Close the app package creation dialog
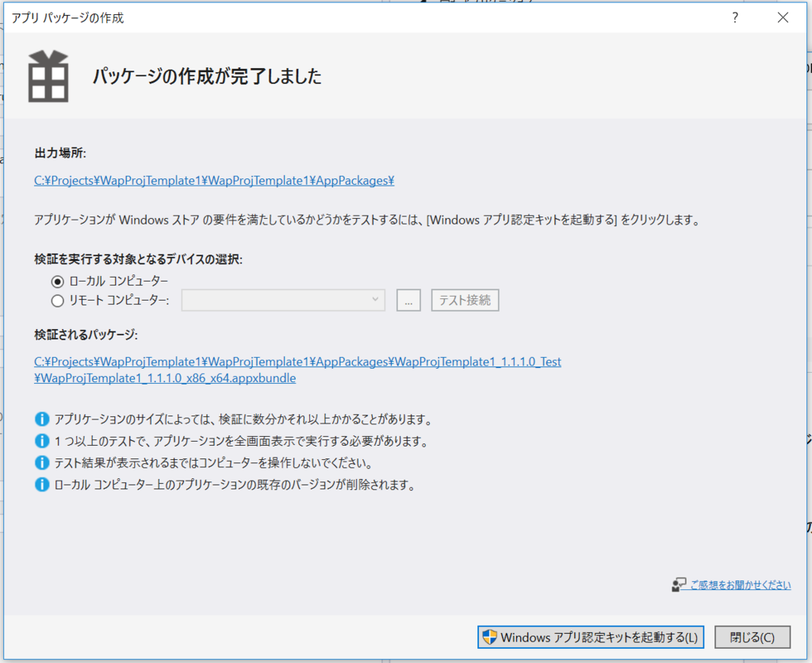812x663 pixels. (783, 17)
